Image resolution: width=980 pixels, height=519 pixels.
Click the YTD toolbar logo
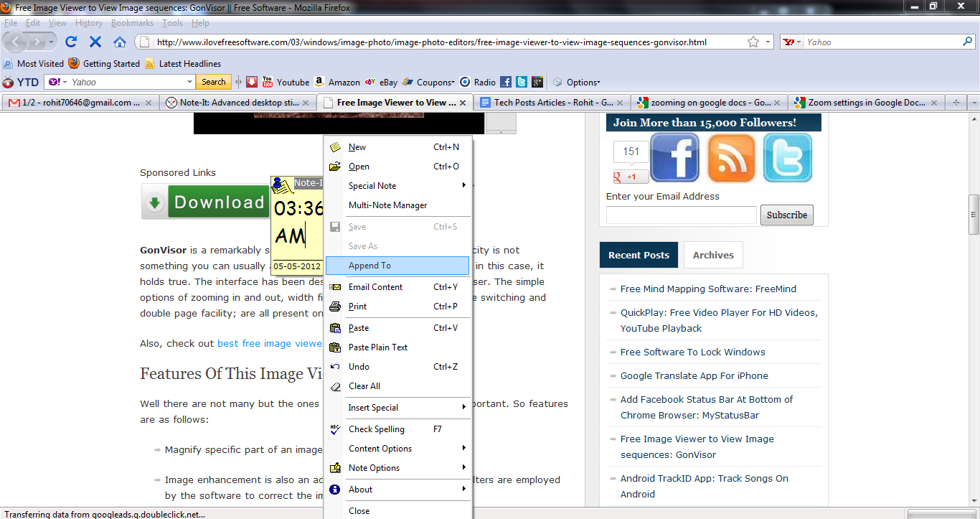(x=22, y=82)
